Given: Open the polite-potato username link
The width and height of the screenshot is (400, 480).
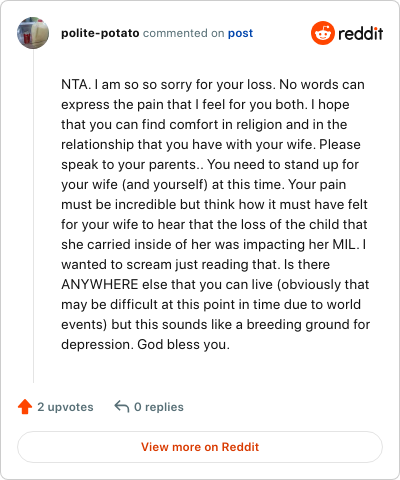Looking at the screenshot, I should tap(100, 33).
